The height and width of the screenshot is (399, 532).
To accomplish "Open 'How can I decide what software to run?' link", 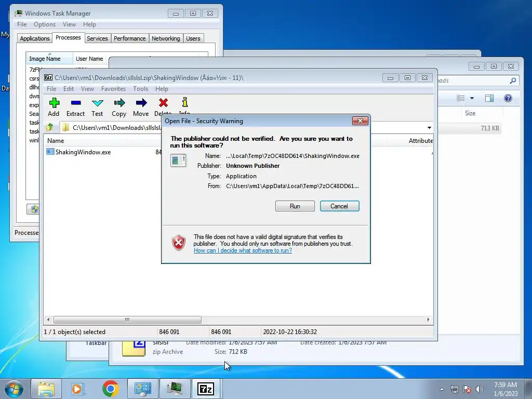I will [x=243, y=250].
